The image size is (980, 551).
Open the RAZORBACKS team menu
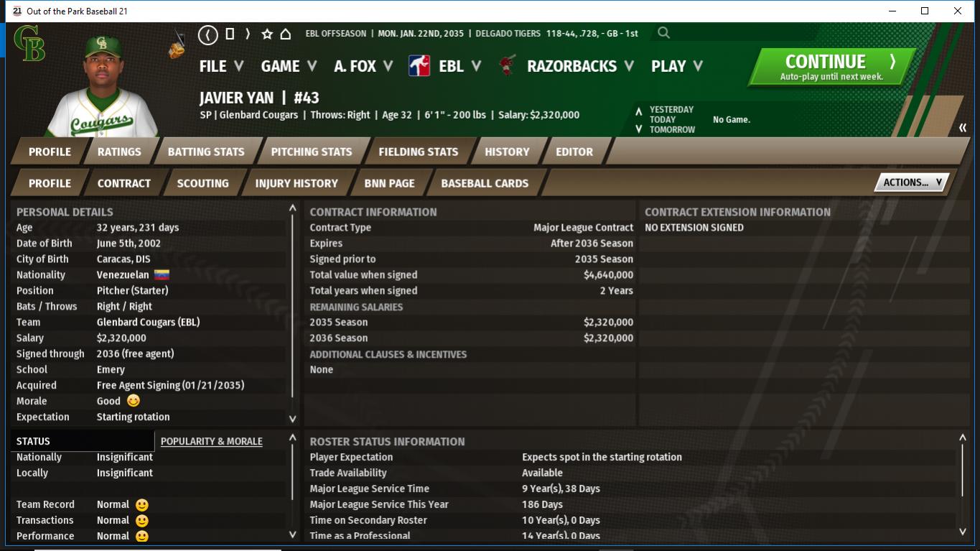pos(580,66)
